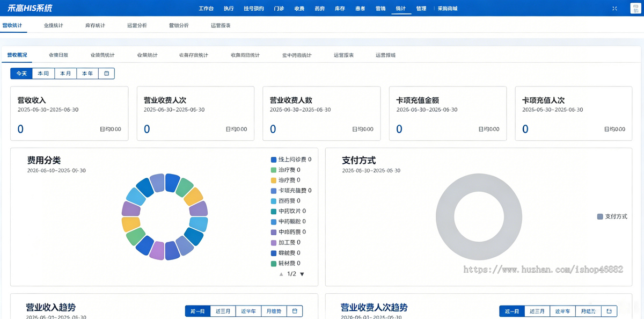
Task: Open calendar picker in 营业收费人次趋势 panel
Action: tap(609, 311)
